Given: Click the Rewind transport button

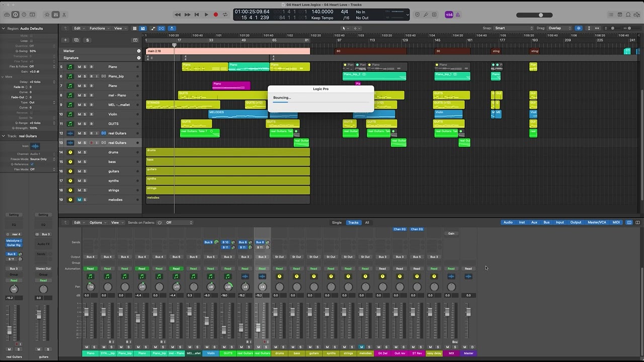Looking at the screenshot, I should tap(178, 15).
